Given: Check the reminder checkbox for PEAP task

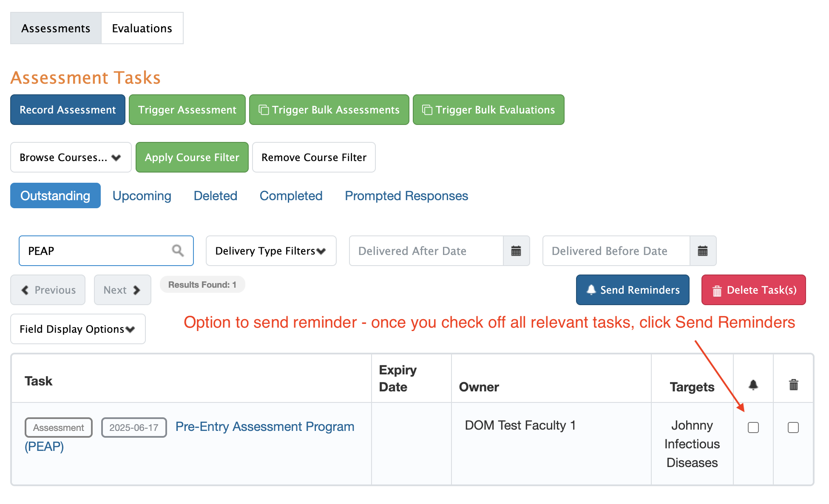Looking at the screenshot, I should (753, 428).
